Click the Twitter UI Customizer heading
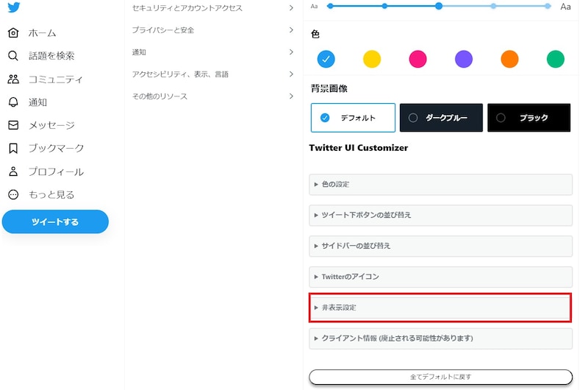The height and width of the screenshot is (390, 588). [x=359, y=147]
